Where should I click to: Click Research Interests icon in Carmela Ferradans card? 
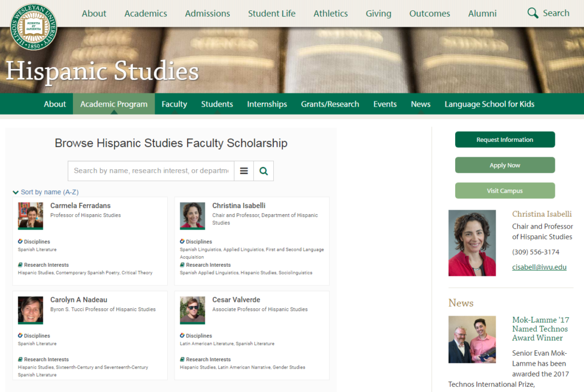[20, 265]
